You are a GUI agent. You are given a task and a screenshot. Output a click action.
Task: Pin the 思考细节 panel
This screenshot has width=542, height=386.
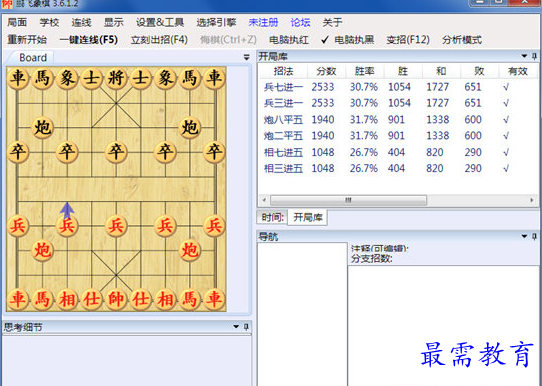point(246,327)
